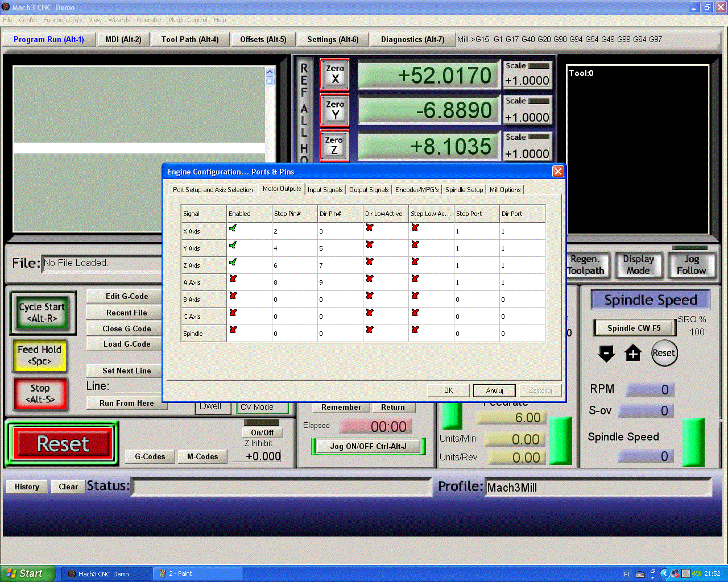Toggle X Axis Enabled checkmark
This screenshot has width=728, height=582.
click(233, 228)
